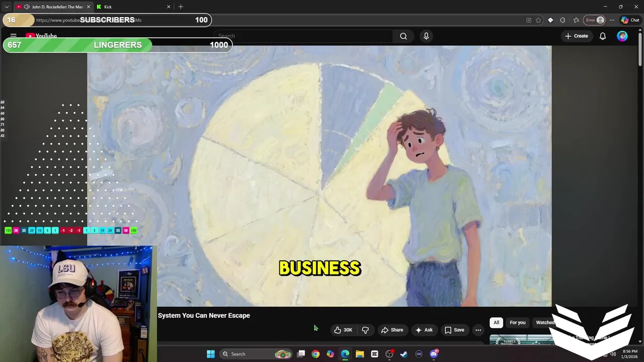Open the striped round taskbar app icon
Viewport: 644px width, 362px height.
(419, 354)
